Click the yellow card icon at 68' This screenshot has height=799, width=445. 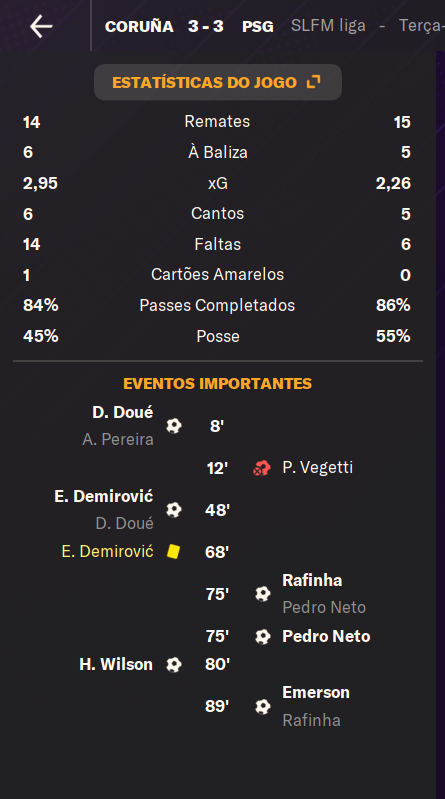point(173,551)
